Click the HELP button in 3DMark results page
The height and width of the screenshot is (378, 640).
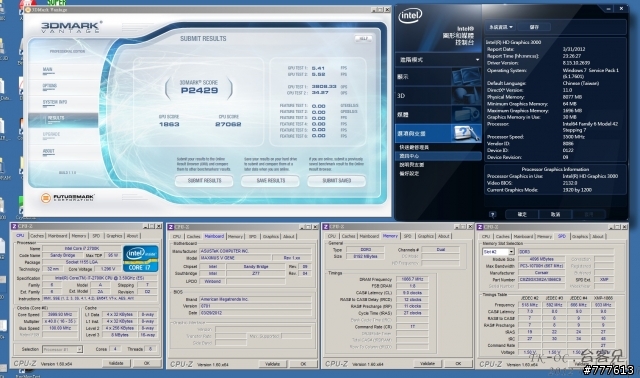363,38
